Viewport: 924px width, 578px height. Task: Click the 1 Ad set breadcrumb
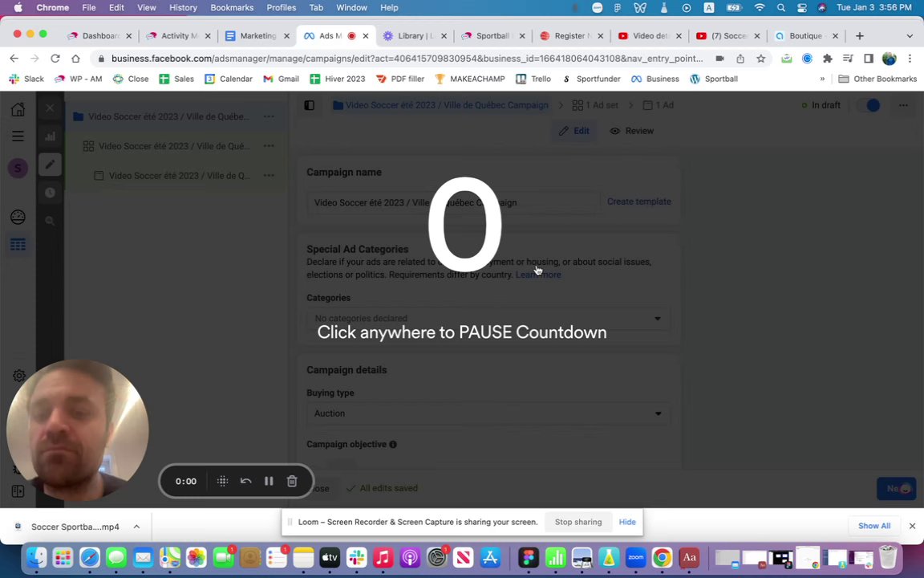595,105
